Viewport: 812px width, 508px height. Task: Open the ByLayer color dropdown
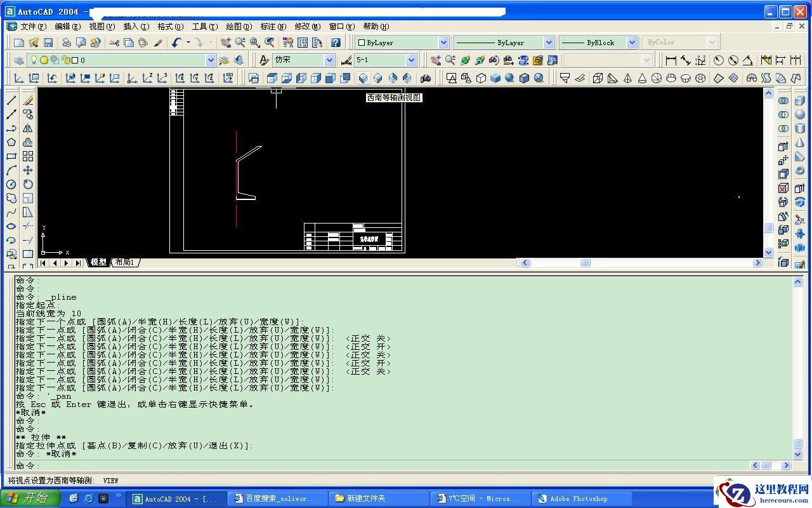(443, 43)
